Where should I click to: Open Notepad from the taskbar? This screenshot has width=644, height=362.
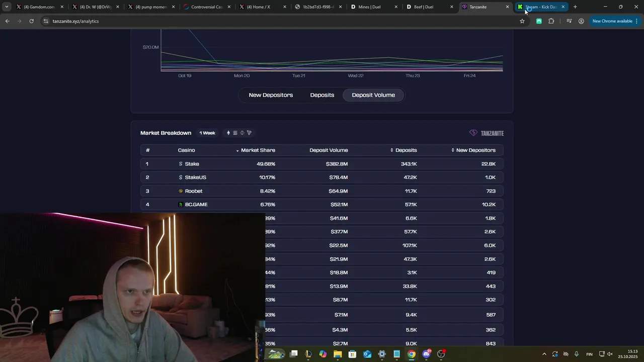coord(397,354)
